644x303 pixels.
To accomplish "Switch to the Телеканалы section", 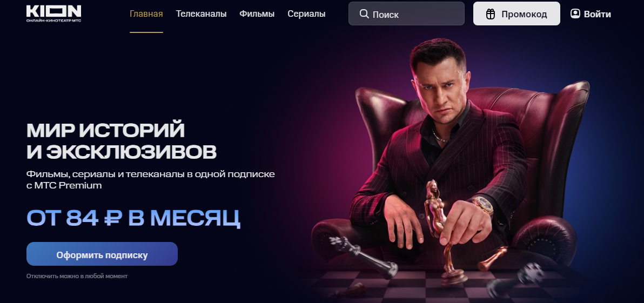I will pos(201,14).
